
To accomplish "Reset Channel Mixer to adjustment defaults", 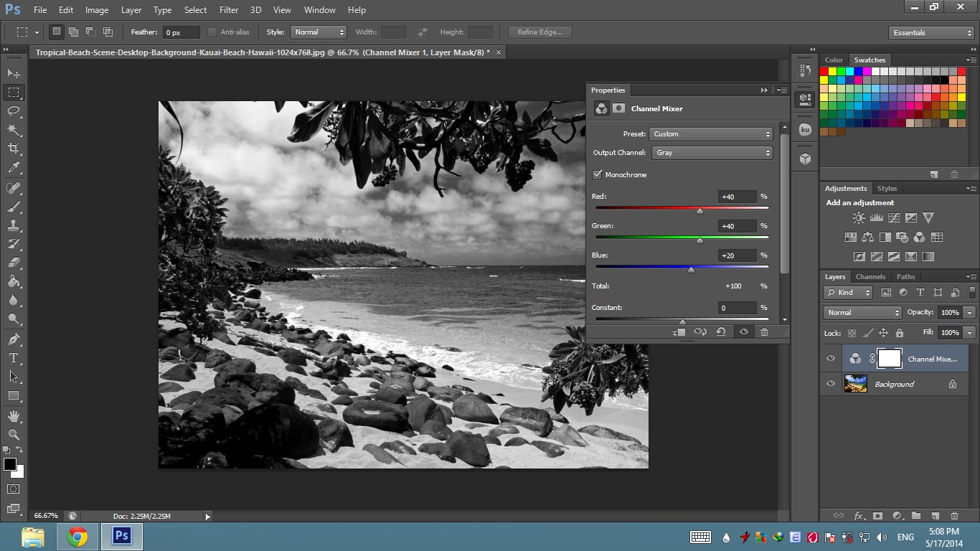I will coord(721,331).
